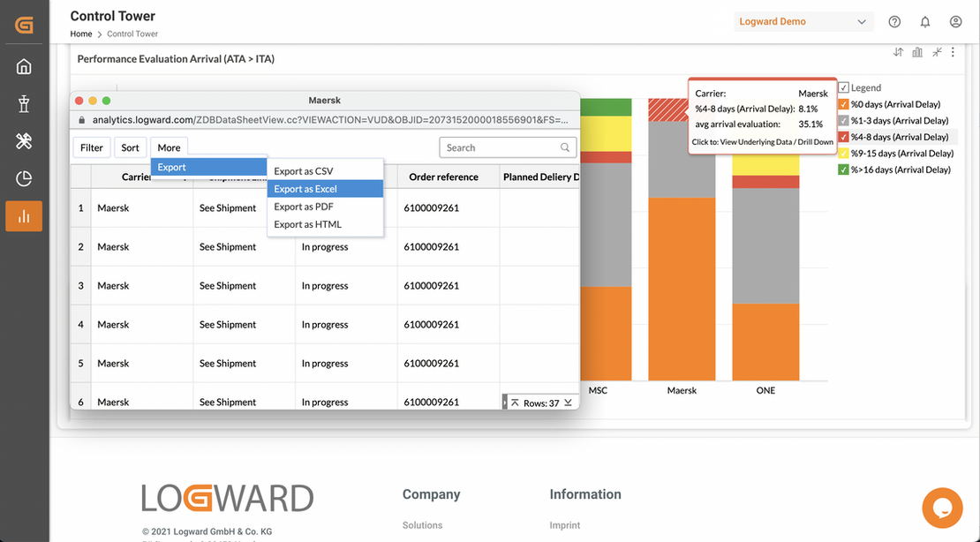This screenshot has width=980, height=542.
Task: Open the tools icon in the sidebar
Action: (x=24, y=140)
